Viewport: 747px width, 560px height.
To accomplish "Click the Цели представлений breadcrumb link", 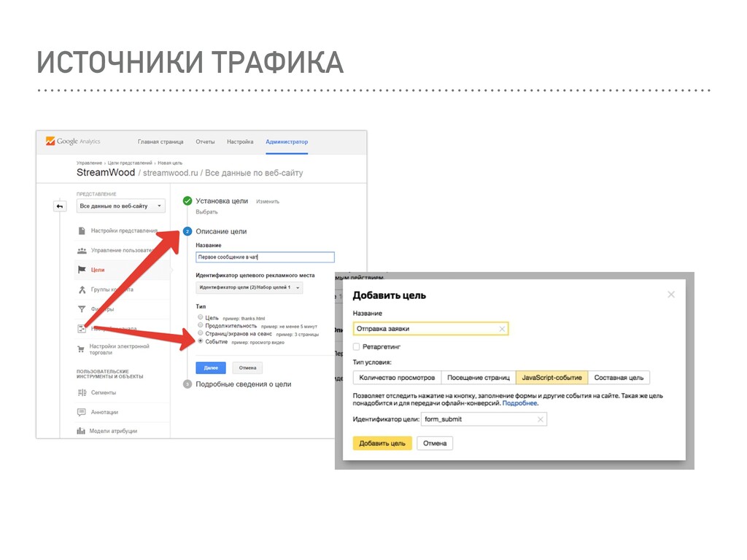I will coord(130,163).
